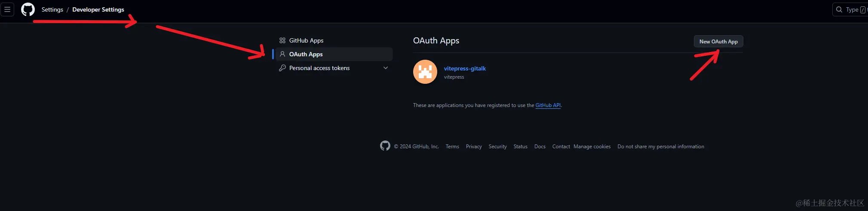868x211 pixels.
Task: Open the hamburger navigation menu
Action: [x=7, y=9]
